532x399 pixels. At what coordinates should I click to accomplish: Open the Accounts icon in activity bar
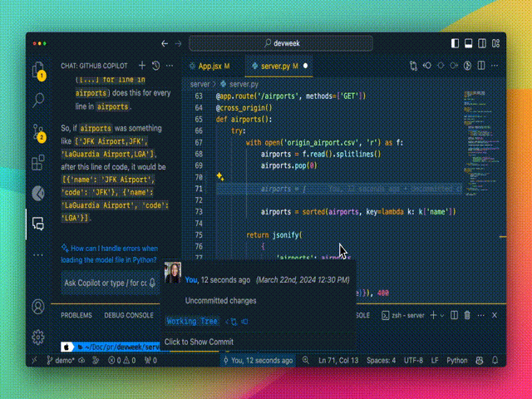(38, 307)
